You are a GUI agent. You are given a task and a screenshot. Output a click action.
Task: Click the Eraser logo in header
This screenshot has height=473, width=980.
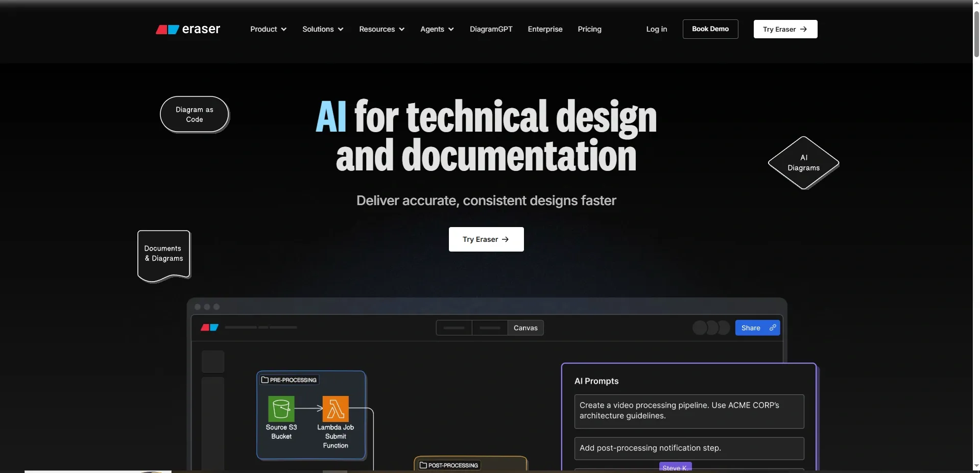pos(187,29)
